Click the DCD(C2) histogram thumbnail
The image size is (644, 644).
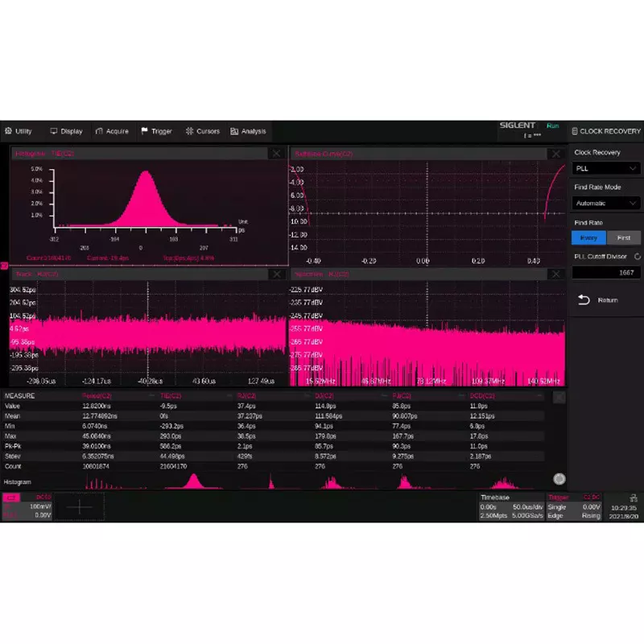click(x=504, y=482)
